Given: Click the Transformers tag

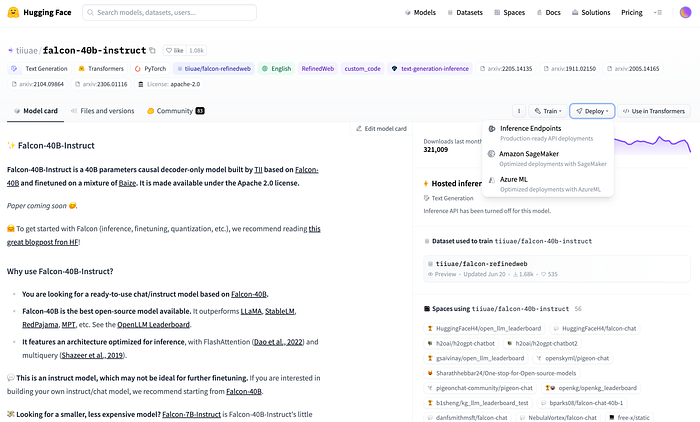Looking at the screenshot, I should point(101,69).
